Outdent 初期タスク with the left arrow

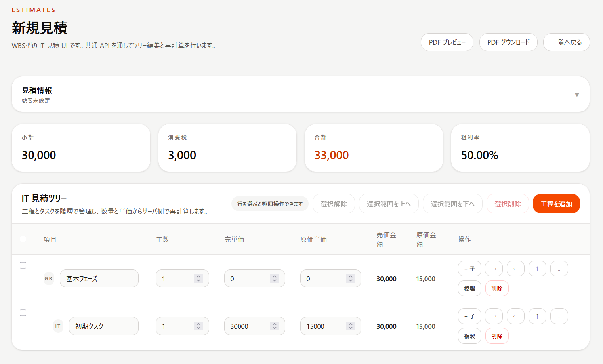(x=515, y=316)
